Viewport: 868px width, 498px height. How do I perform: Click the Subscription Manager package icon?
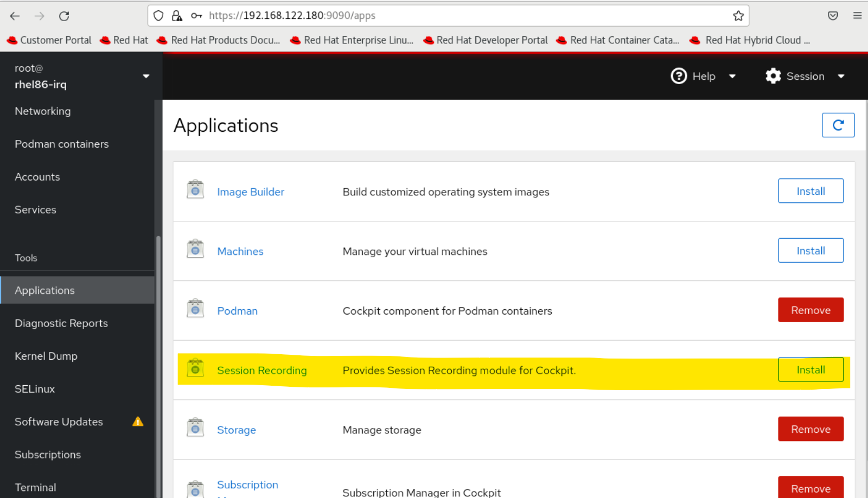coord(195,489)
